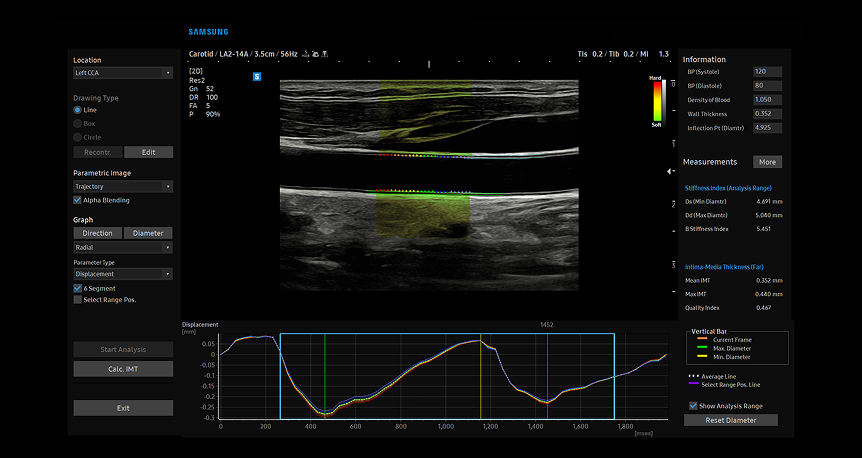Click the yellow Min. Diameter vertical bar in graph
Screen dimensions: 862x458
(x=480, y=377)
